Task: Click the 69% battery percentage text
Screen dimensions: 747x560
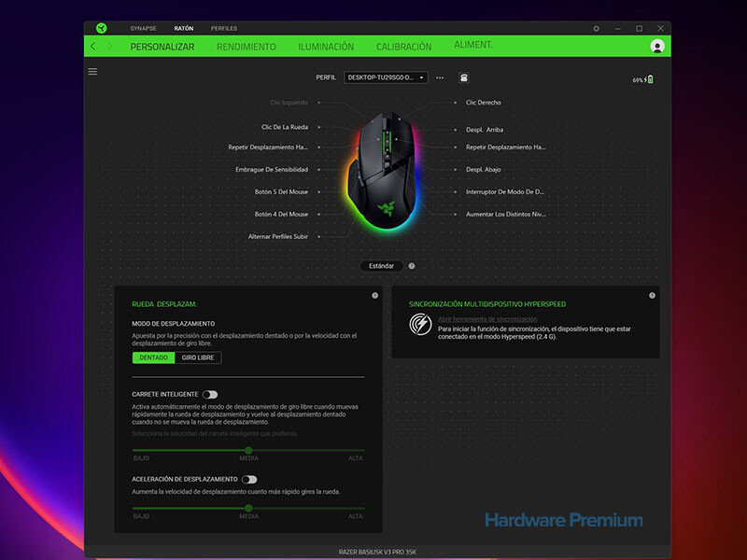Action: coord(638,80)
